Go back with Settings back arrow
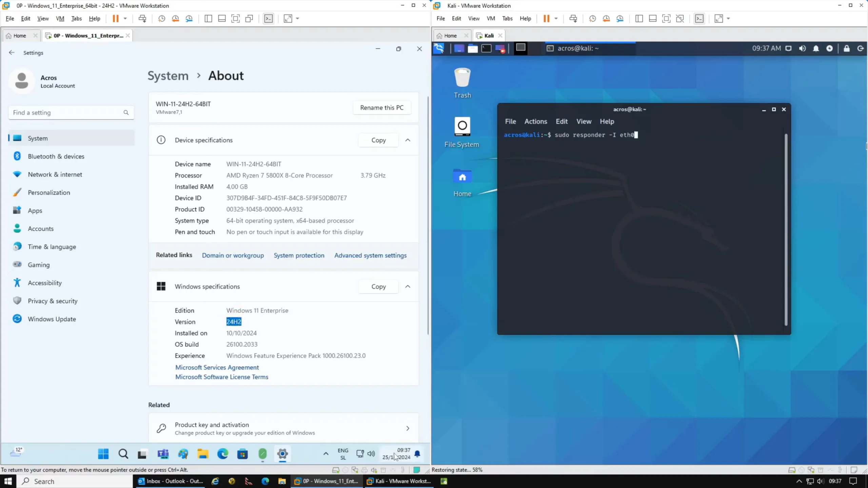The image size is (868, 488). pos(12,53)
